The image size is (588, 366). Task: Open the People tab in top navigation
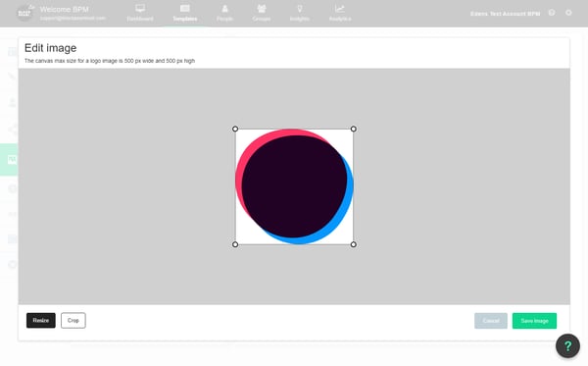(224, 13)
